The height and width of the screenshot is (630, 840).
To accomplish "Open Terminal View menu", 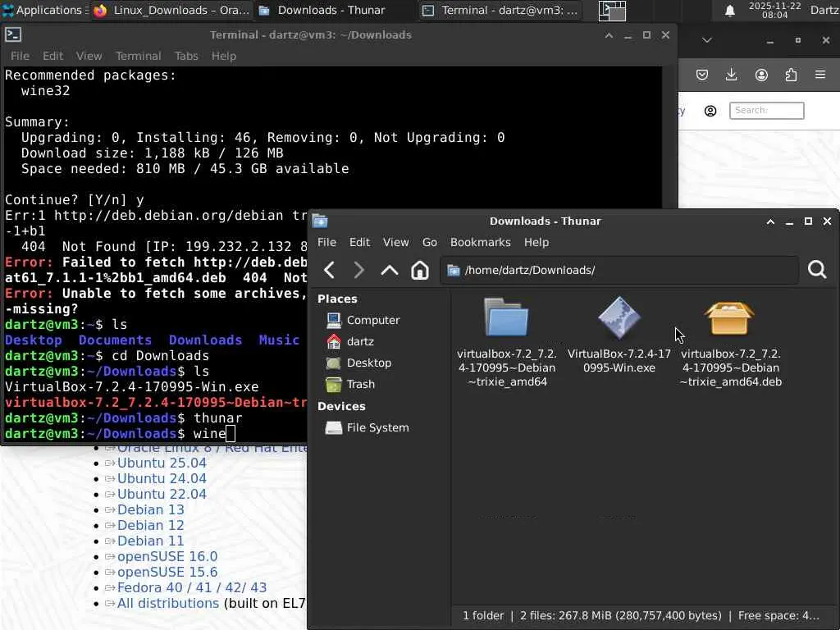I will tap(89, 56).
